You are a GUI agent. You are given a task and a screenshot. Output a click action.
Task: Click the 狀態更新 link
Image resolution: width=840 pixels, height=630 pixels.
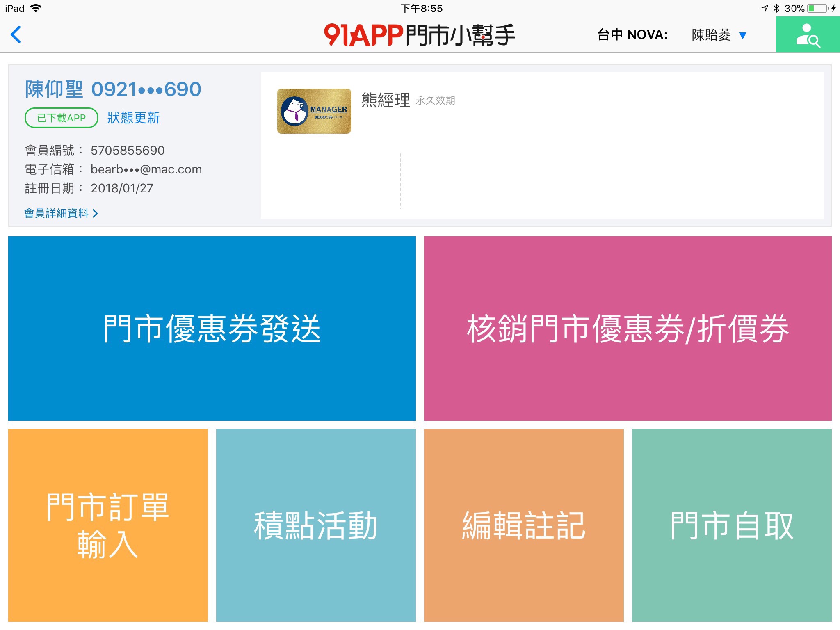tap(133, 118)
